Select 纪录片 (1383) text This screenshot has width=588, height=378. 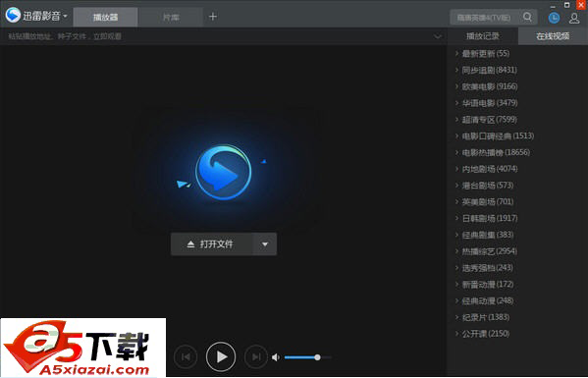pos(486,317)
